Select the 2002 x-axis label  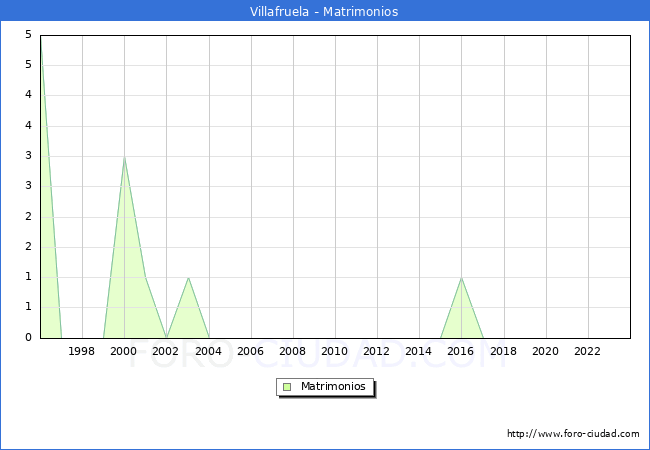166,352
